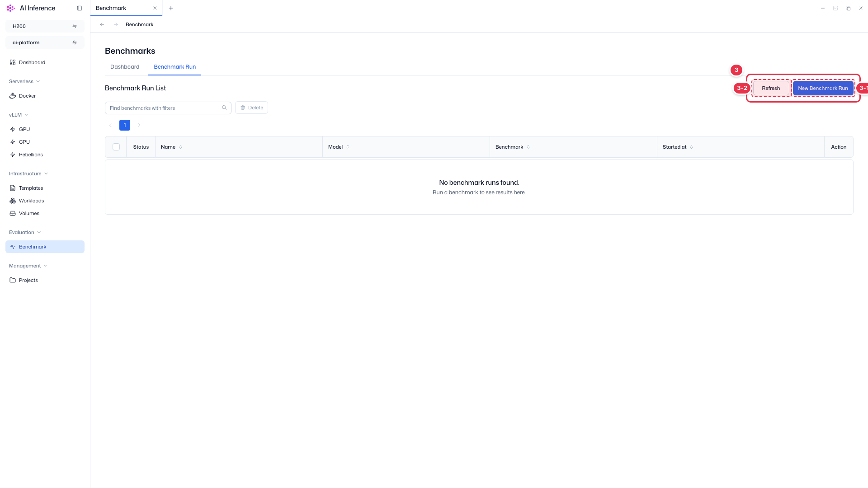The height and width of the screenshot is (488, 868).
Task: Click the ai-platform switch icon
Action: 75,42
